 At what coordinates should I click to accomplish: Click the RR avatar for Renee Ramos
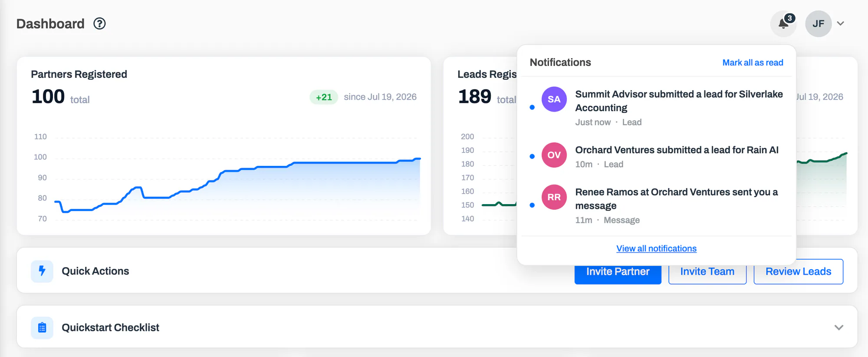554,197
